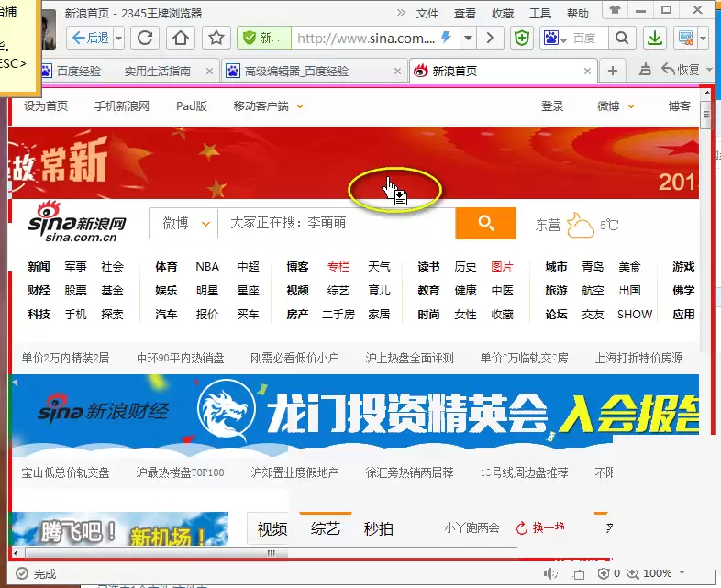Open the 收藏 menu
Viewport: 721px width, 588px height.
[x=503, y=14]
